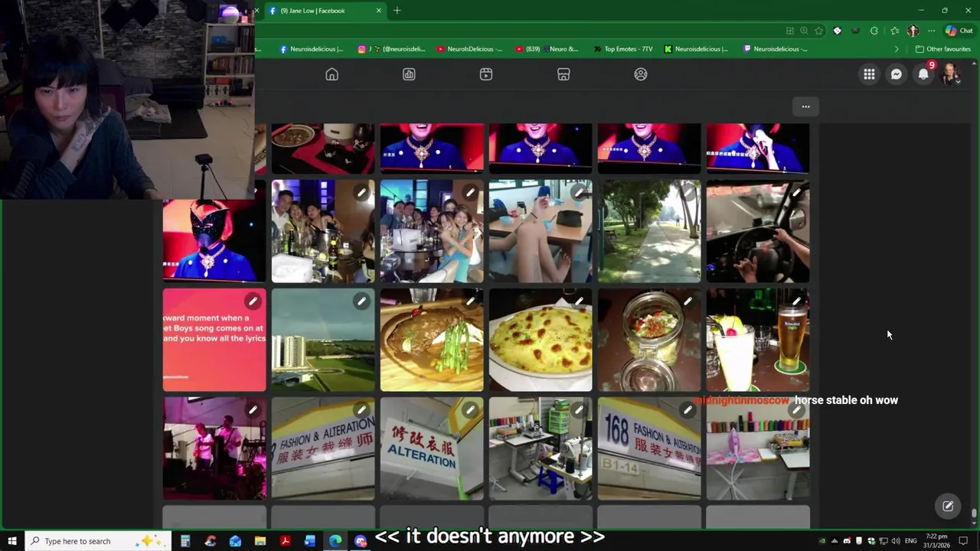The image size is (980, 551).
Task: Open the browser extensions puzzle icon
Action: 874,31
